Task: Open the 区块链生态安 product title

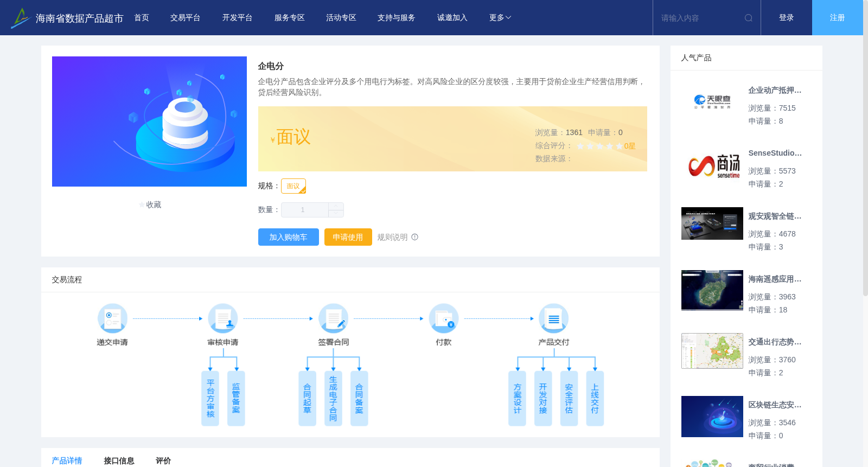Action: pyautogui.click(x=775, y=405)
